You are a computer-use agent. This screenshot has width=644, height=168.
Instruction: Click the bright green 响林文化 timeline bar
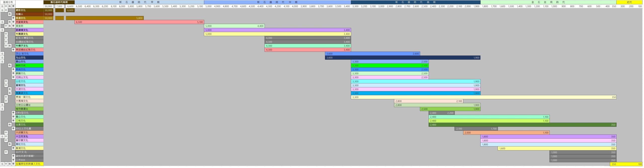coord(389,66)
